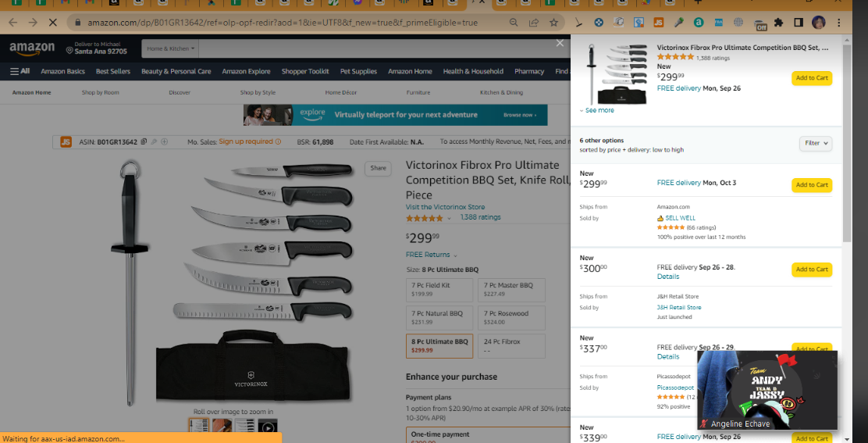Play the product video thumbnail

(x=268, y=427)
